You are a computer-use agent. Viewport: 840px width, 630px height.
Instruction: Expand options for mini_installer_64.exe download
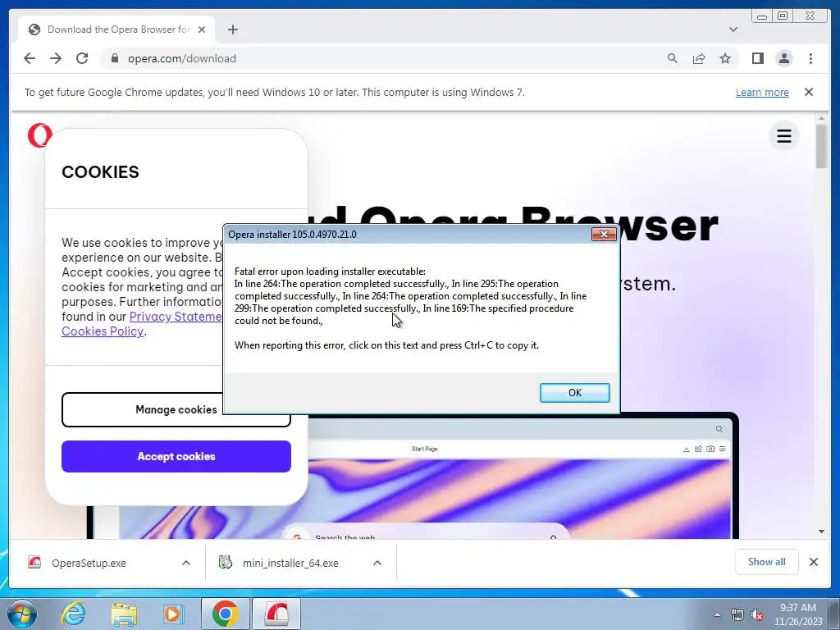coord(377,563)
